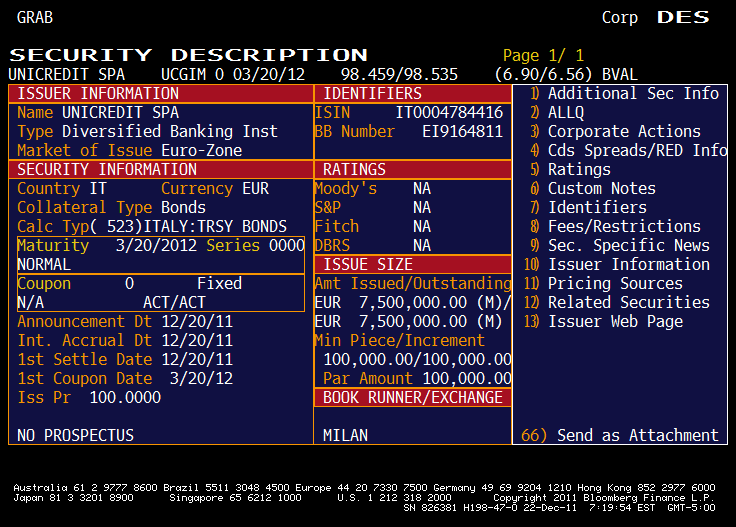Click the Series 0000 value

click(x=287, y=245)
